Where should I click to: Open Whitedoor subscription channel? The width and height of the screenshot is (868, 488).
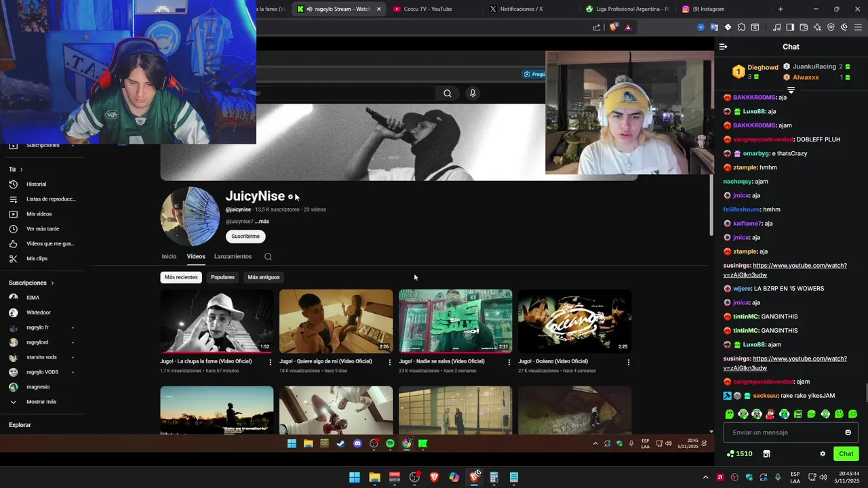39,312
